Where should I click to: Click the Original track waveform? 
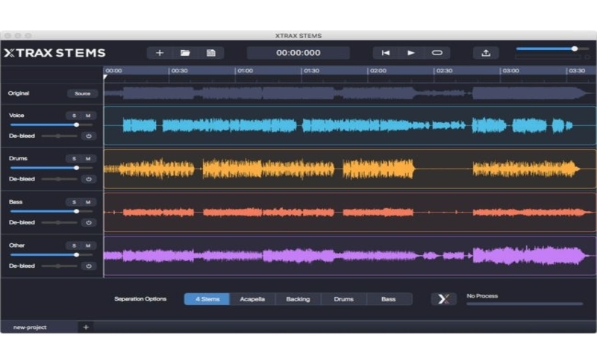[x=349, y=93]
